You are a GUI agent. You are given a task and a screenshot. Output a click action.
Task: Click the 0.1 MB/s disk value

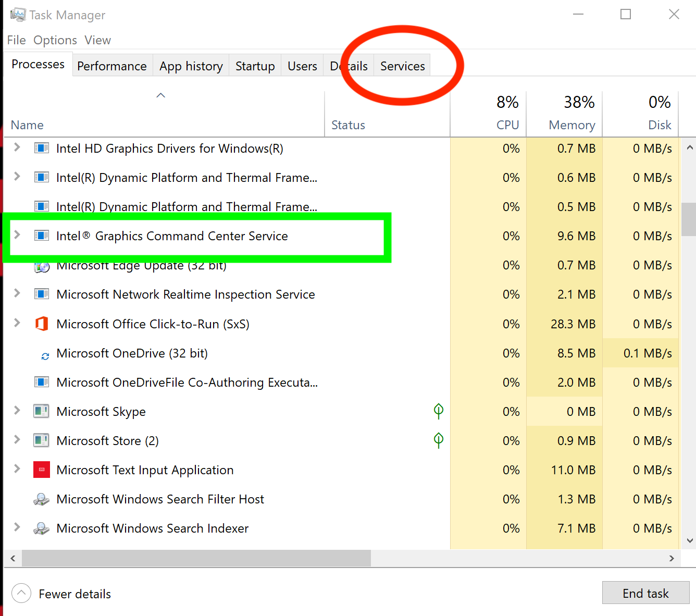[x=648, y=353]
